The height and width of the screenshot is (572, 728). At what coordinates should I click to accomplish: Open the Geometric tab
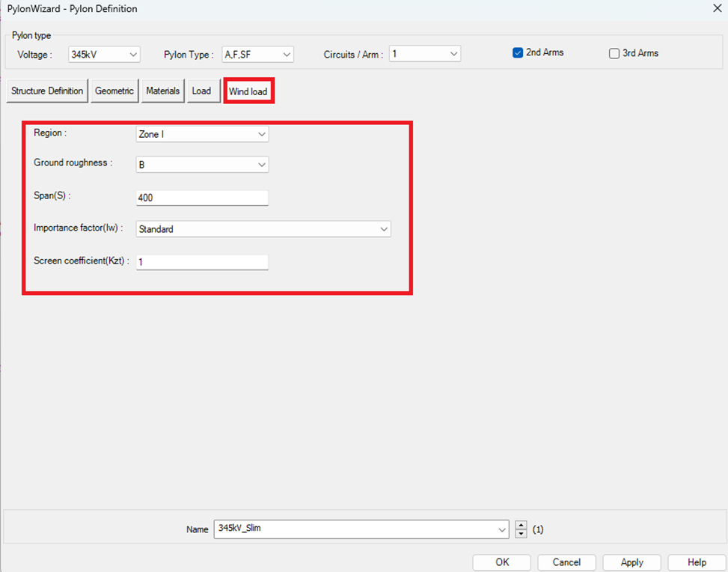(x=114, y=91)
